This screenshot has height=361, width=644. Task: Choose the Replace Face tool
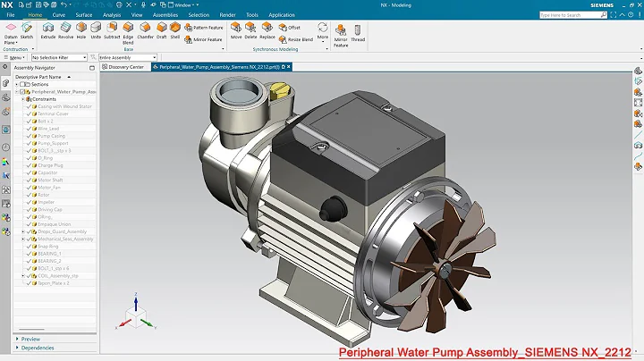pyautogui.click(x=267, y=30)
